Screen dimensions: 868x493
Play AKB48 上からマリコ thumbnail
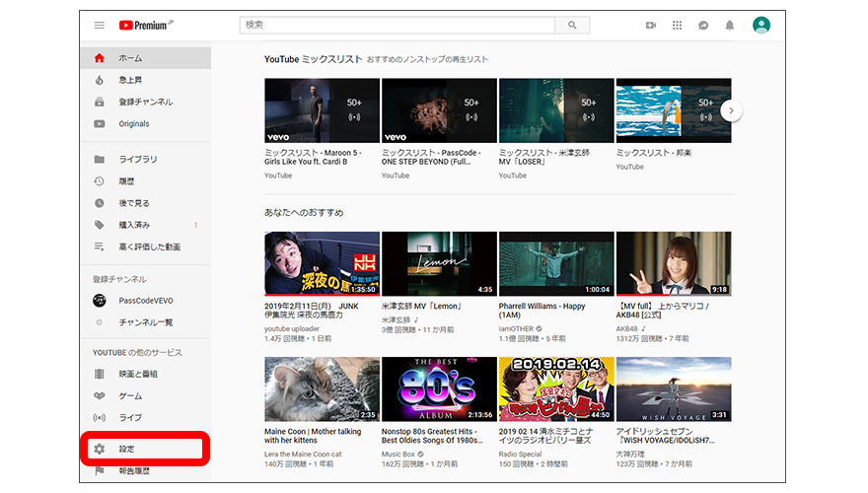(x=674, y=264)
